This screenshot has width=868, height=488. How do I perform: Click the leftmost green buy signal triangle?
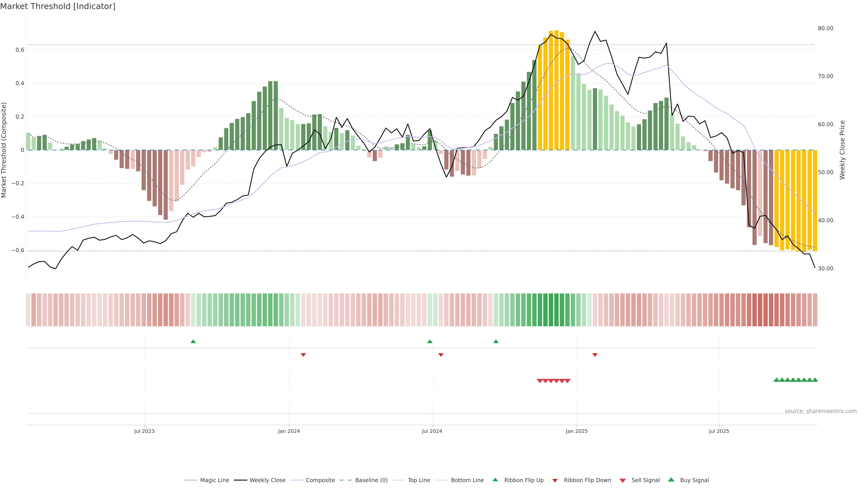[x=776, y=380]
